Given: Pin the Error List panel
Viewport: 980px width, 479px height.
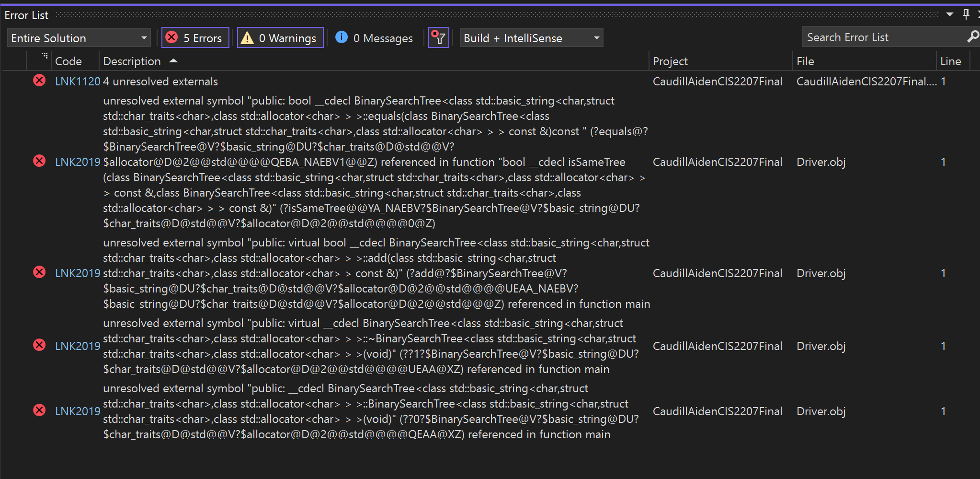Looking at the screenshot, I should [966, 14].
